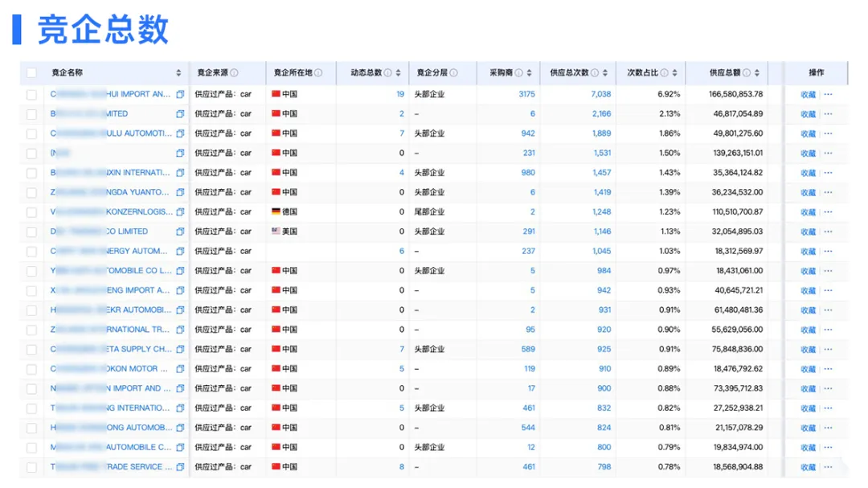
Task: View info icon for 供应总额 column
Action: [x=747, y=73]
